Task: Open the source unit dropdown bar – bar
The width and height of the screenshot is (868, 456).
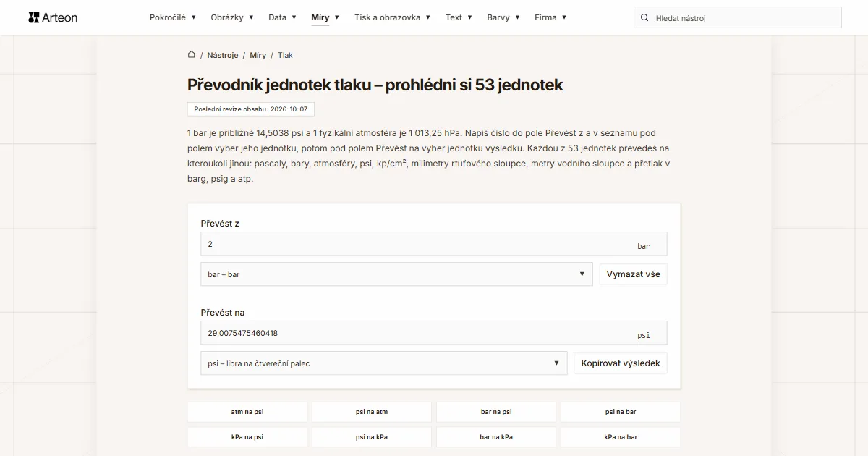Action: (396, 274)
